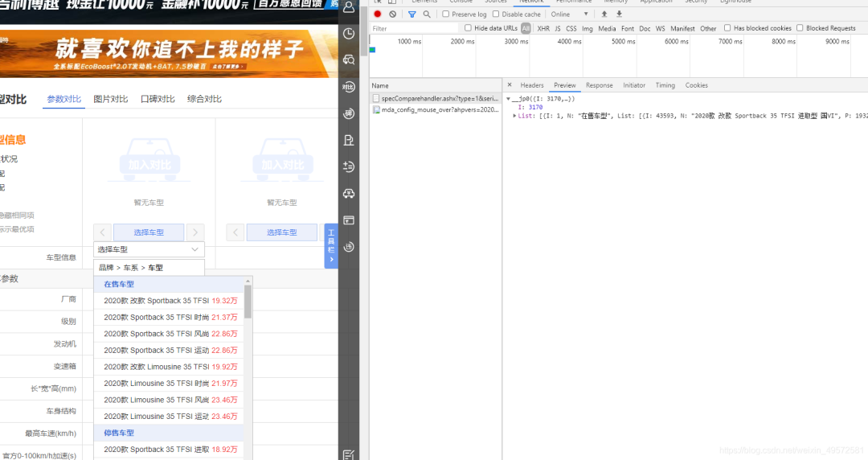Open network search magnifier icon
This screenshot has width=868, height=460.
click(427, 14)
